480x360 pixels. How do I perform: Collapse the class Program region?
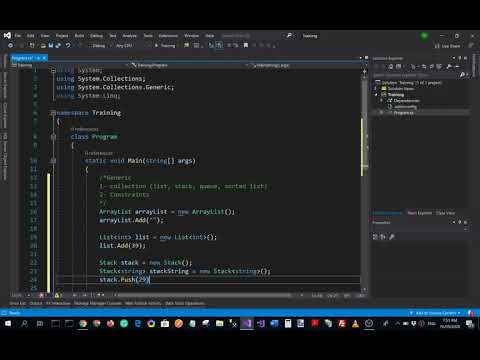click(x=53, y=137)
